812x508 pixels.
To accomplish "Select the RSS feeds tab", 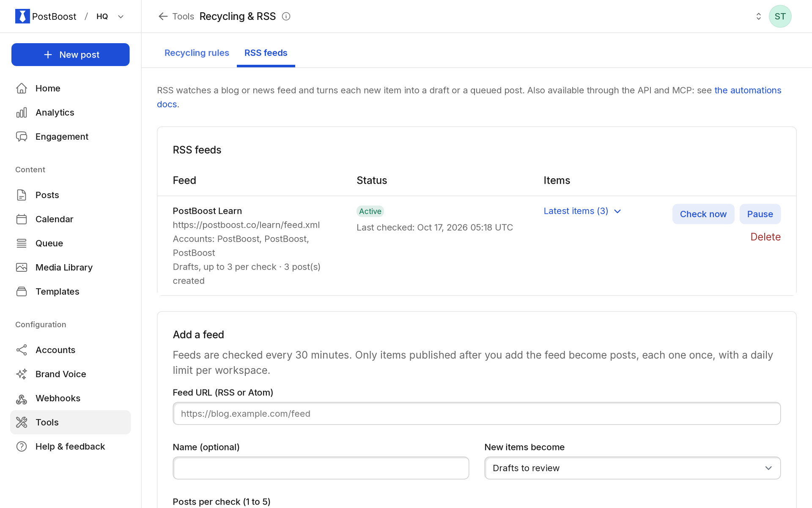I will [x=266, y=53].
